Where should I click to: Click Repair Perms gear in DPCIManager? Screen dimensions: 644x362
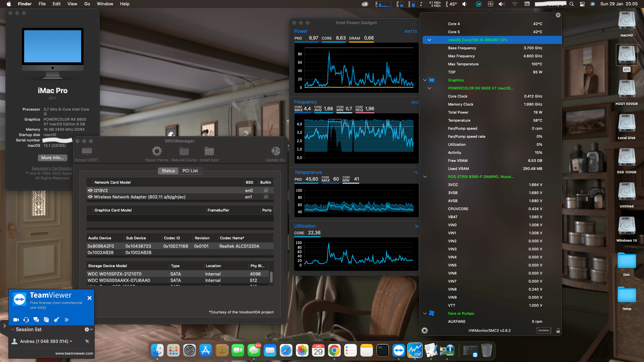157,151
